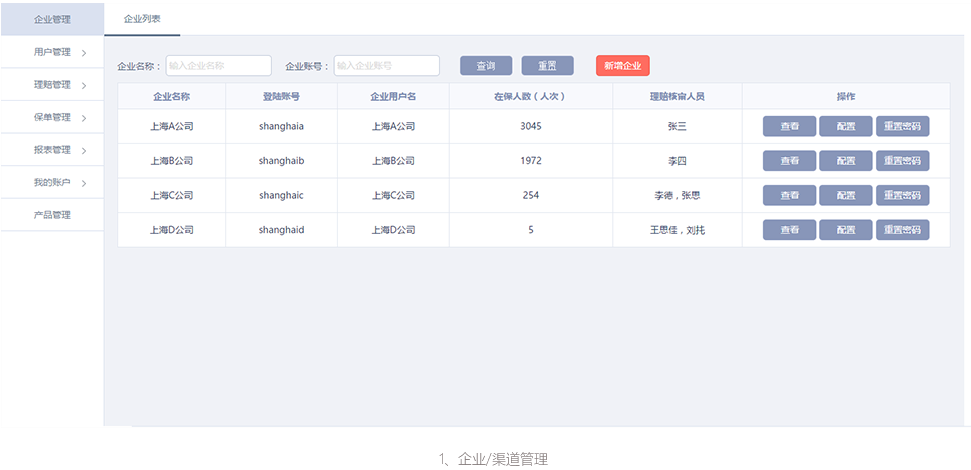Image resolution: width=971 pixels, height=470 pixels.
Task: Open 配置 for 上海D公司
Action: point(845,230)
